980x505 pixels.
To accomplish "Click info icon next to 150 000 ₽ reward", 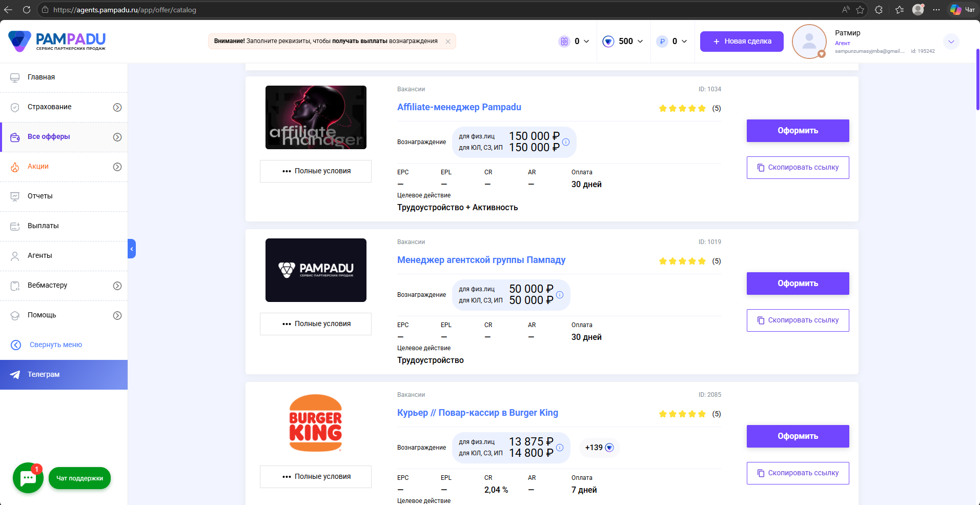I will [566, 142].
